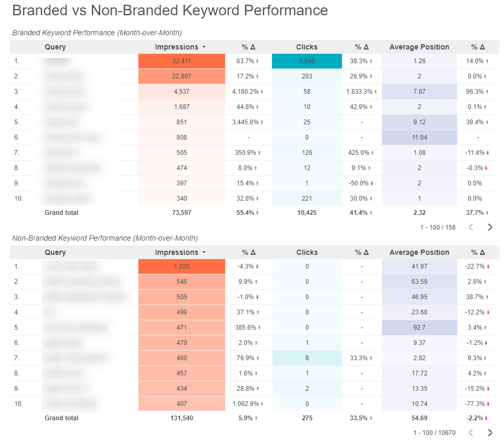
Task: Click the 1 - 100 / 158 pagination label
Action: [x=438, y=228]
